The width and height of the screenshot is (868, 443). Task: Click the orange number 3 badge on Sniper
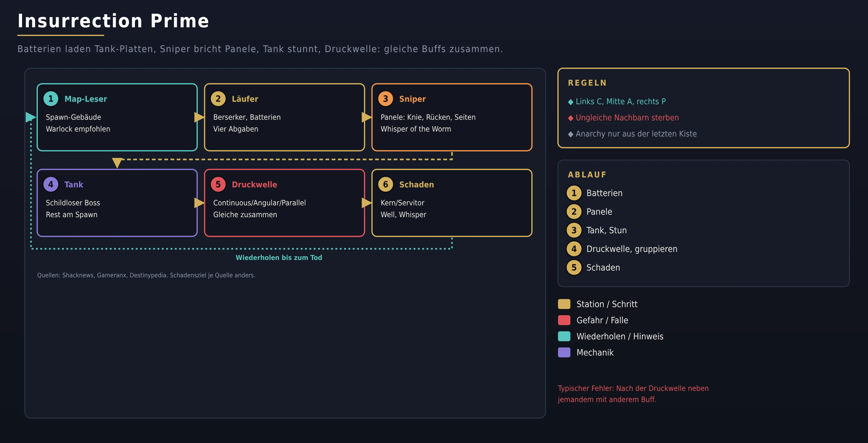click(385, 99)
